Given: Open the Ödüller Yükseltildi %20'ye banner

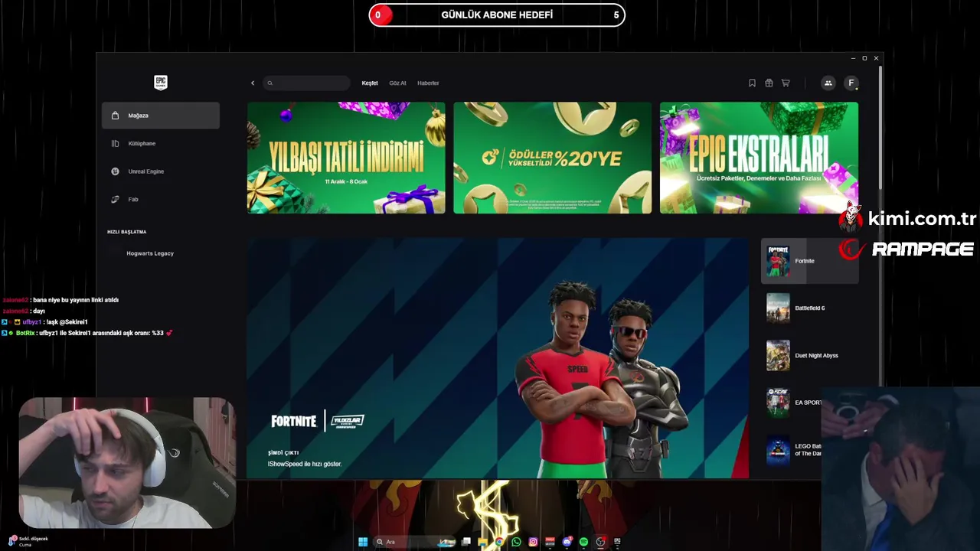Looking at the screenshot, I should pyautogui.click(x=553, y=158).
